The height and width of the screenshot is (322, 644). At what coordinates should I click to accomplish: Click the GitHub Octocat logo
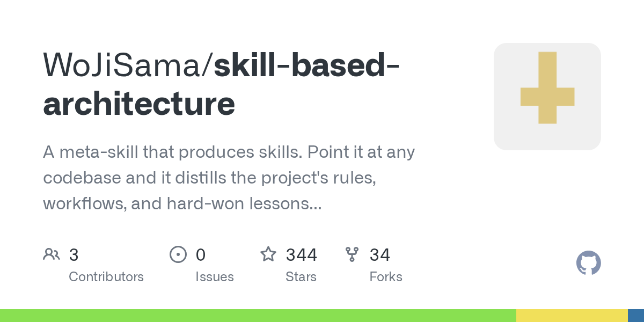(589, 263)
